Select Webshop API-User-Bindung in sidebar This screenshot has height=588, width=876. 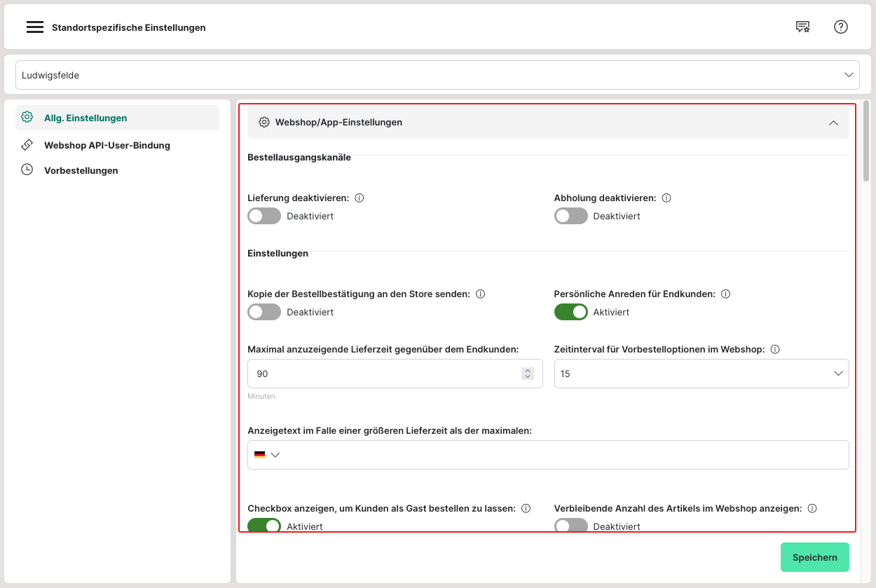[107, 145]
